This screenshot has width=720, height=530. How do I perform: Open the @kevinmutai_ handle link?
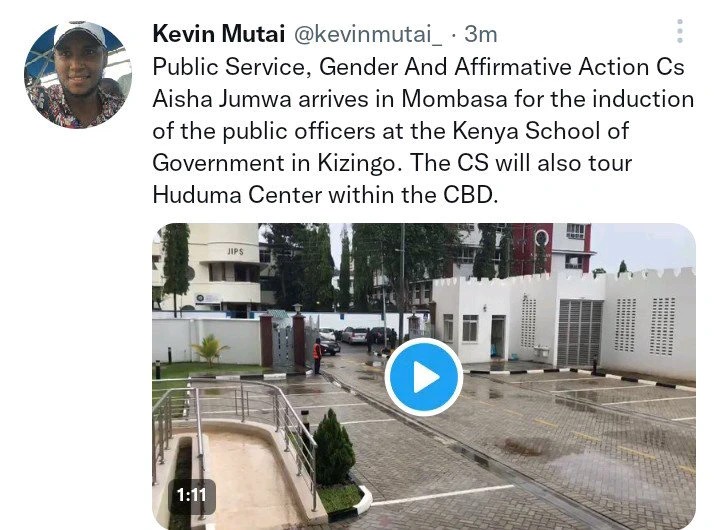click(367, 34)
